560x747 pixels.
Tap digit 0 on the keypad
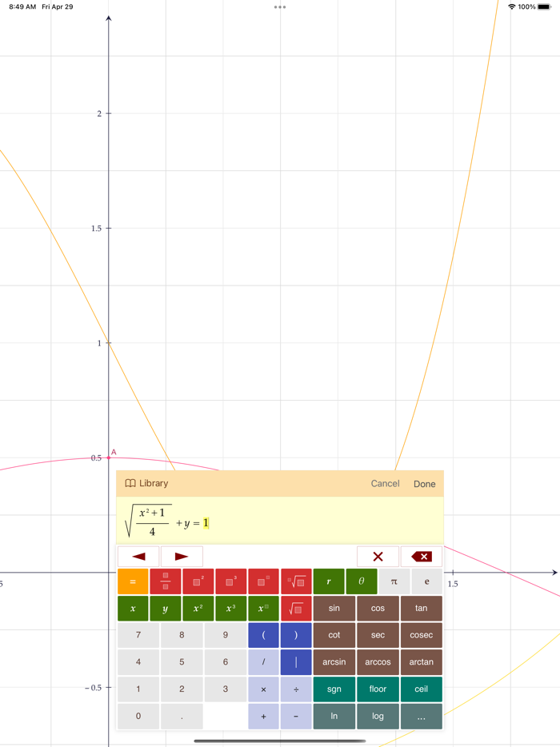pyautogui.click(x=138, y=717)
